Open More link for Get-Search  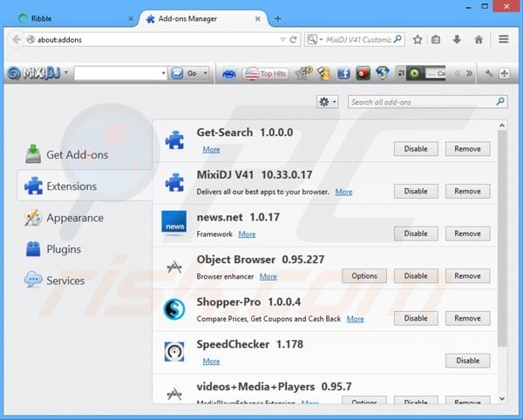click(211, 149)
